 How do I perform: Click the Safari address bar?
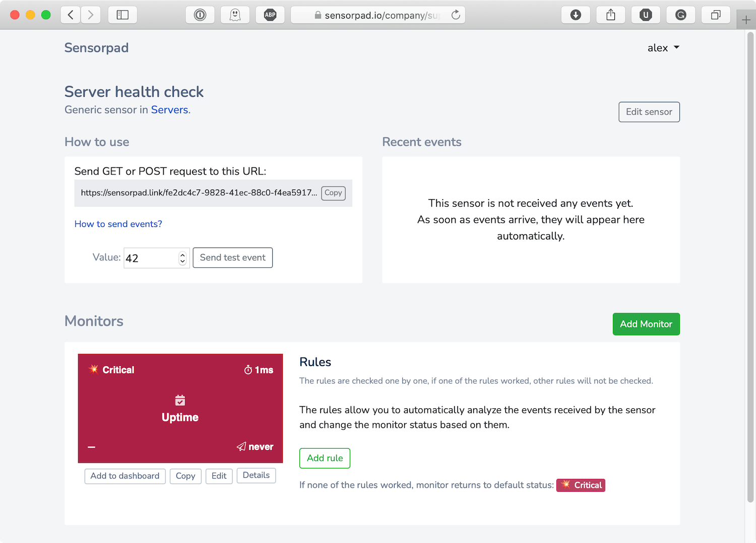point(378,15)
